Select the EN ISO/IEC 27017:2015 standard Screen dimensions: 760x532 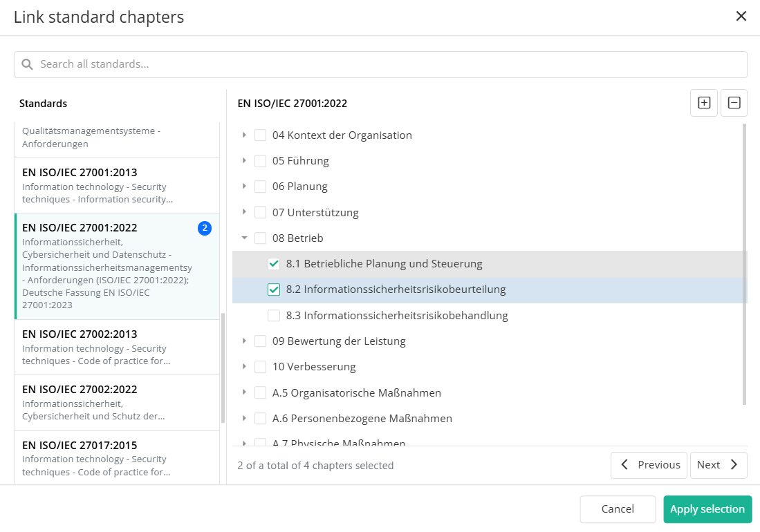click(117, 458)
